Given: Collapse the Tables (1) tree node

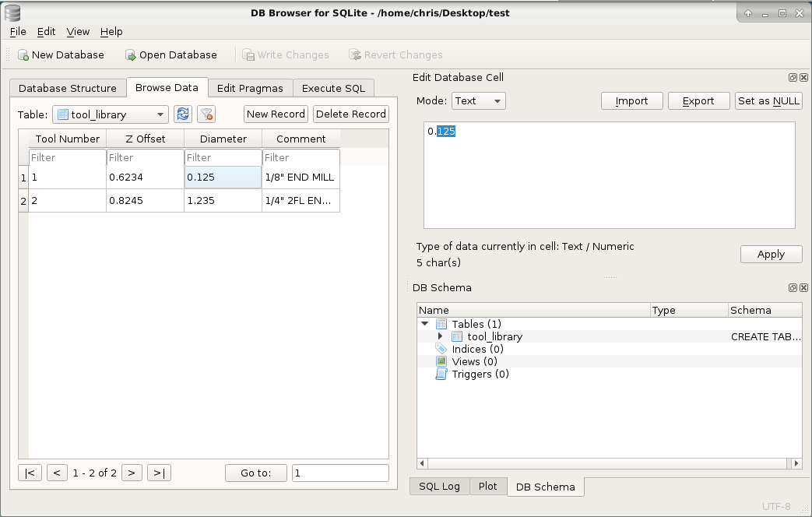Looking at the screenshot, I should point(424,324).
